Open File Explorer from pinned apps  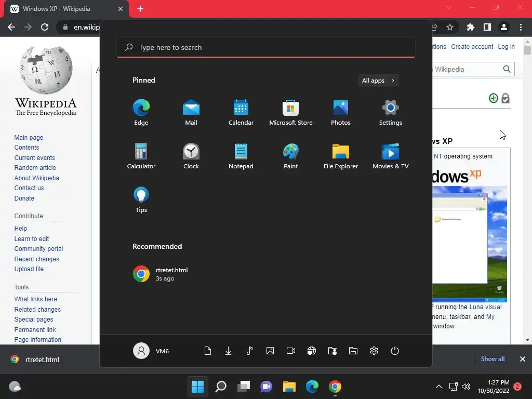[x=341, y=156]
